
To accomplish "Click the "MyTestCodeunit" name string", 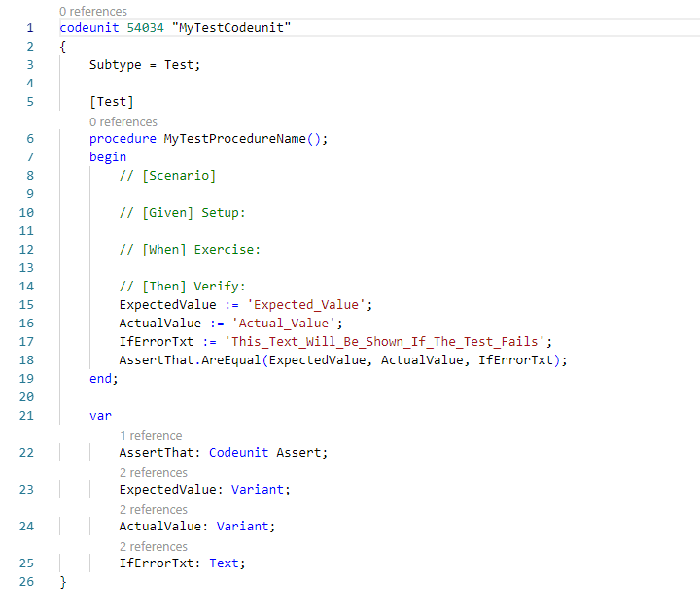I will pyautogui.click(x=231, y=28).
